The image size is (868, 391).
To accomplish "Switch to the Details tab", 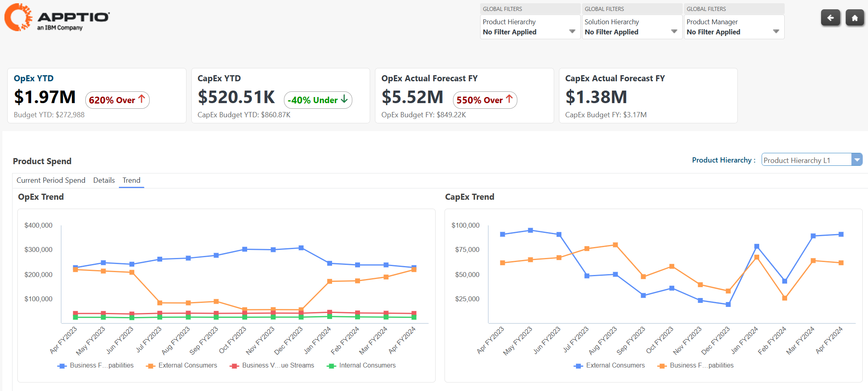I will coord(104,180).
